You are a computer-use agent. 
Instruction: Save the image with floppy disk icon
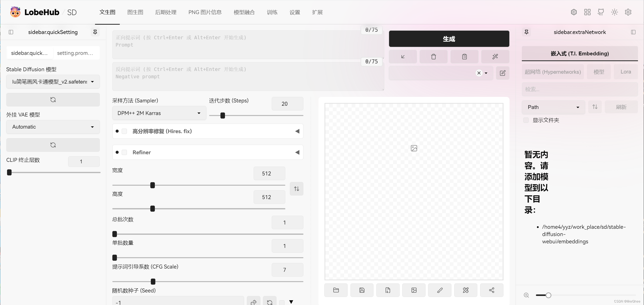[362, 290]
